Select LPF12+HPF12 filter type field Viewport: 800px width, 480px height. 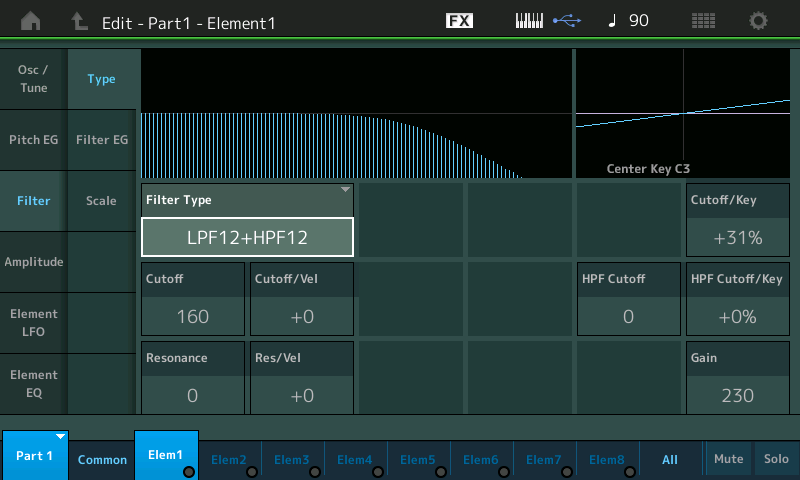point(247,238)
